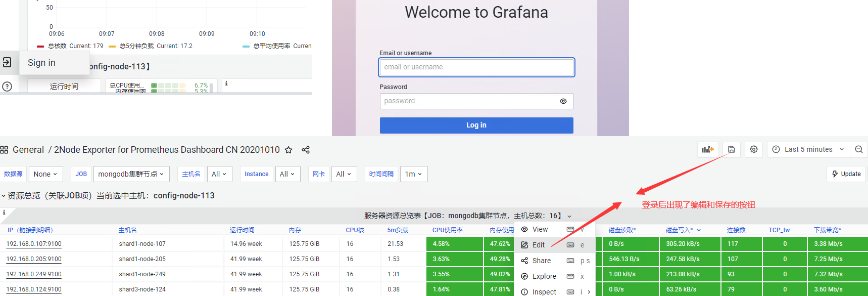Click the zoom out time range icon
The height and width of the screenshot is (296, 868).
click(858, 149)
